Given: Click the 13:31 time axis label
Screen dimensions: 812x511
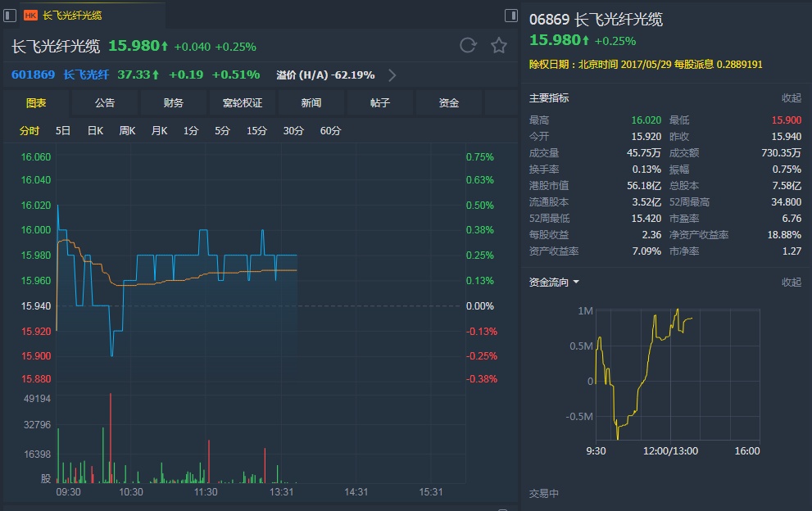Looking at the screenshot, I should click(281, 492).
